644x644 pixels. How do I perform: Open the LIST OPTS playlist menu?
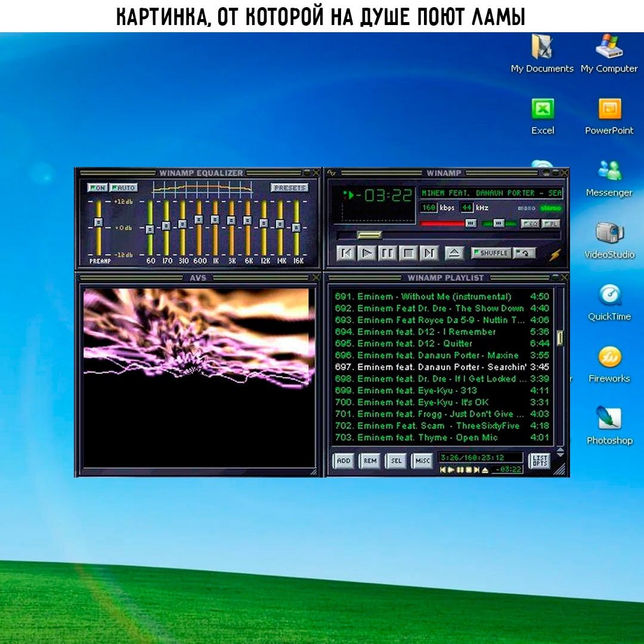tap(539, 460)
